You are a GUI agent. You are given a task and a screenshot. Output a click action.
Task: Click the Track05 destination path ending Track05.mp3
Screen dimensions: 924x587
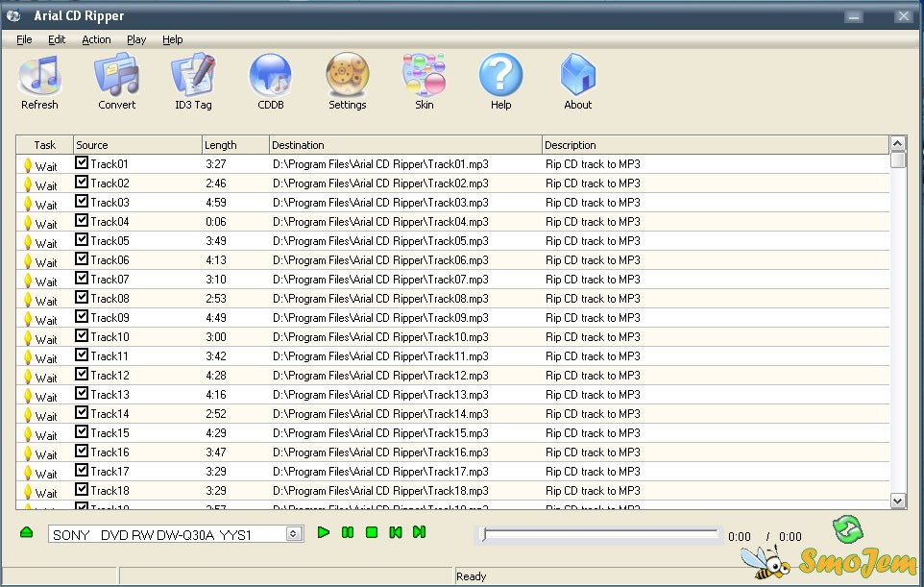tap(380, 241)
